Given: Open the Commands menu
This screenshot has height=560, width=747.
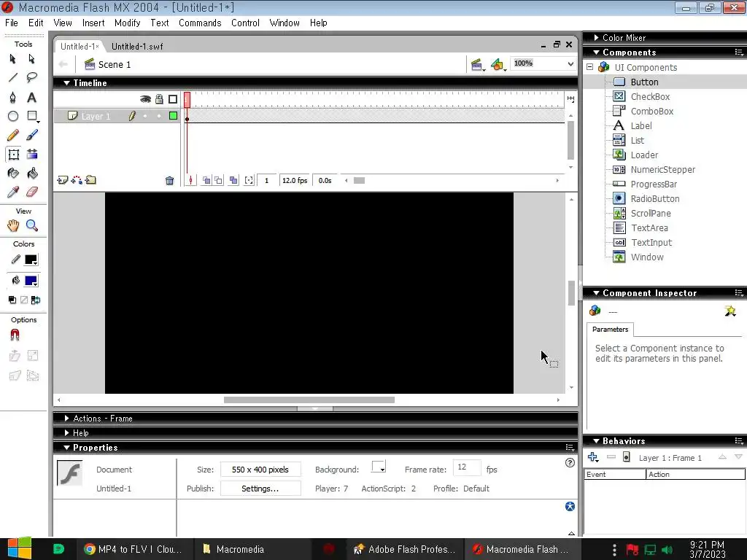Looking at the screenshot, I should 200,23.
